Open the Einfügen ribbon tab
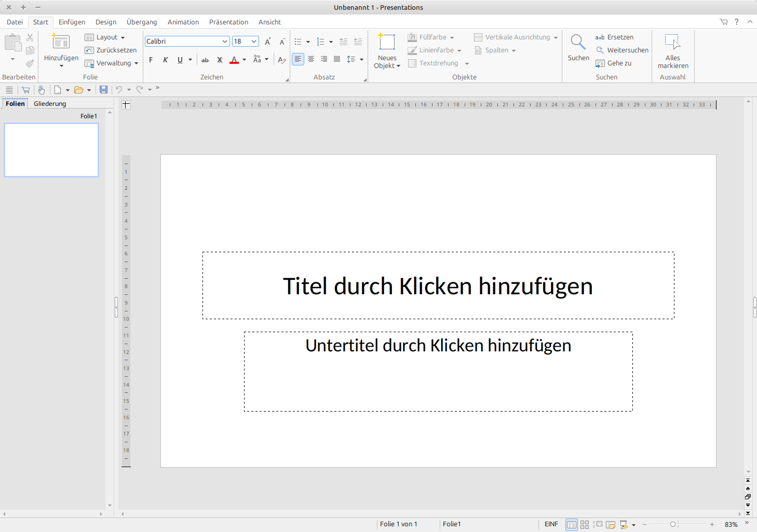This screenshot has width=757, height=532. point(72,22)
